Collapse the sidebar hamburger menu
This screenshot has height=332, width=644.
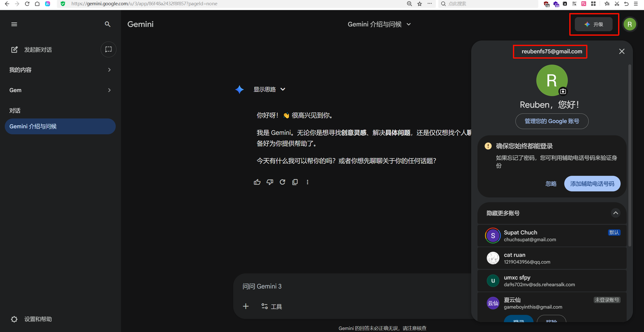[14, 24]
